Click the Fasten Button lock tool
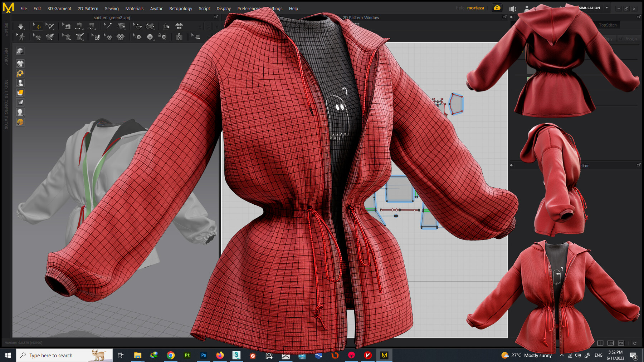This screenshot has height=362, width=644. click(x=162, y=37)
